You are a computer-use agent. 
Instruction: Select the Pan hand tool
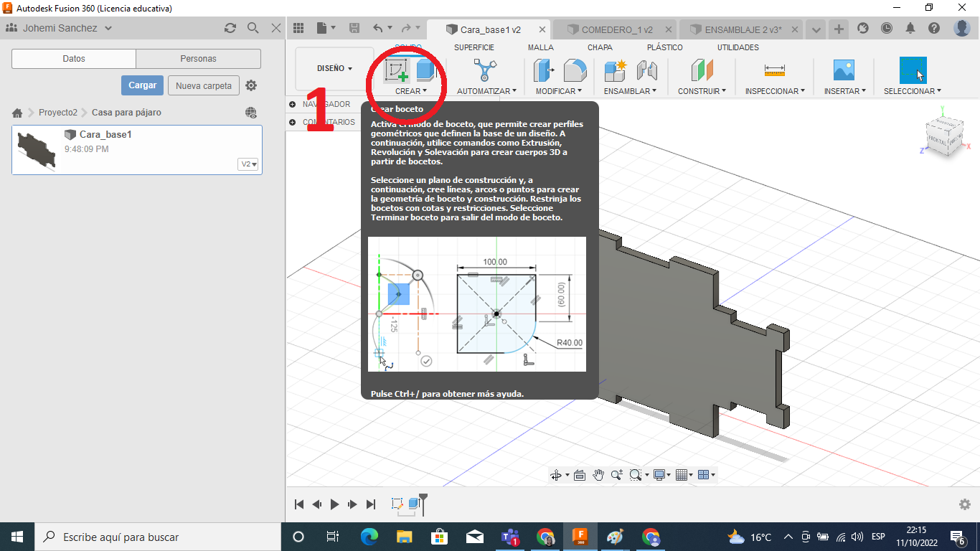coord(598,475)
